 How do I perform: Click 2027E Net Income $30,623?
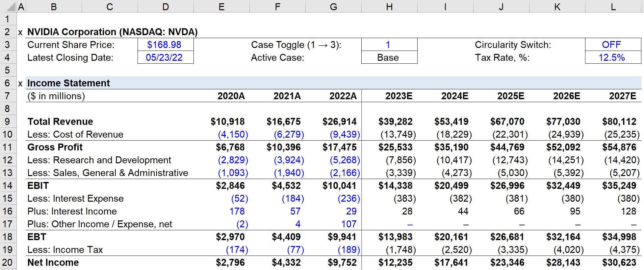click(x=619, y=262)
